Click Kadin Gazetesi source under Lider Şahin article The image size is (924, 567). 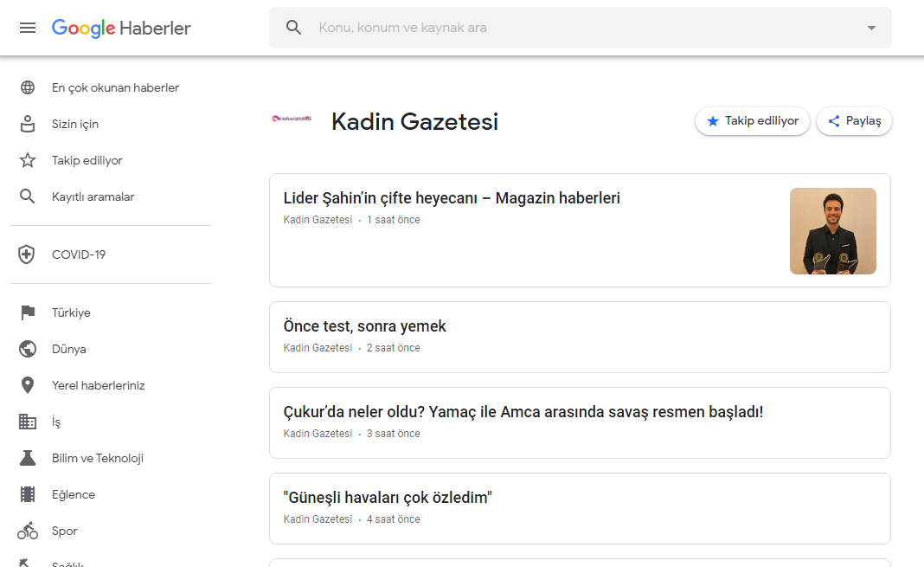[x=318, y=220]
